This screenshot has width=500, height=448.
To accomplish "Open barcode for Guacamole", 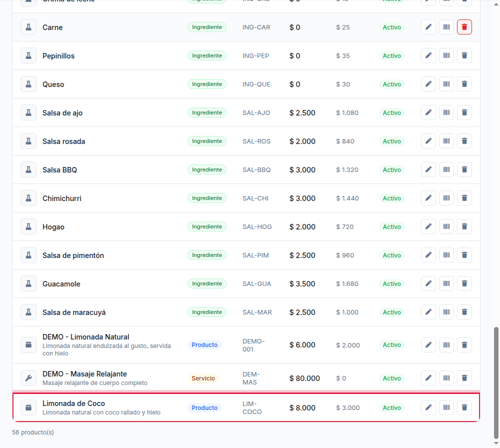I will (x=446, y=283).
